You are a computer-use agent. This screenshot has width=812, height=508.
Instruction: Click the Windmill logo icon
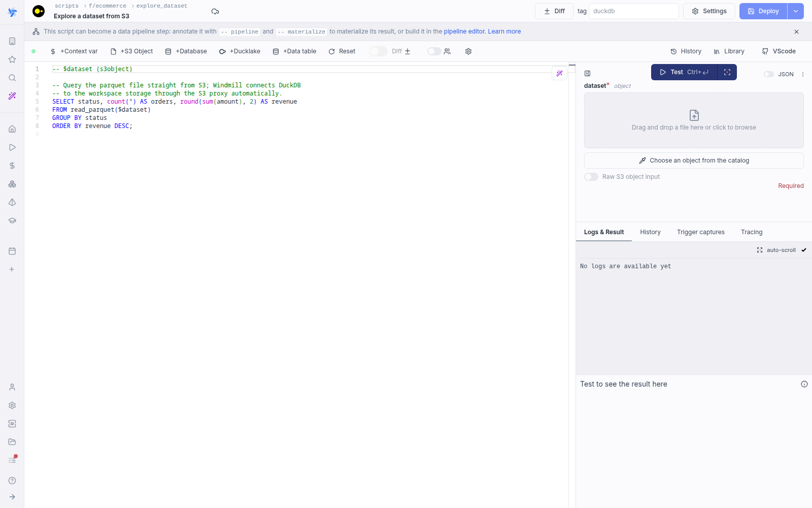(x=12, y=12)
